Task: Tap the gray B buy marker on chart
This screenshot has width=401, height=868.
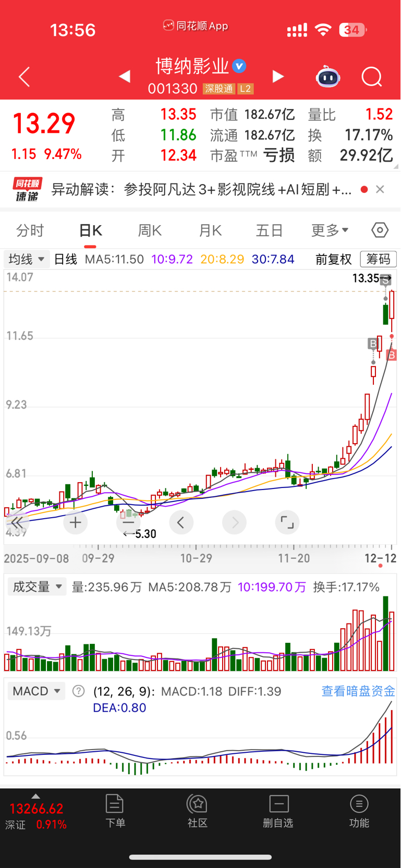Action: point(373,344)
